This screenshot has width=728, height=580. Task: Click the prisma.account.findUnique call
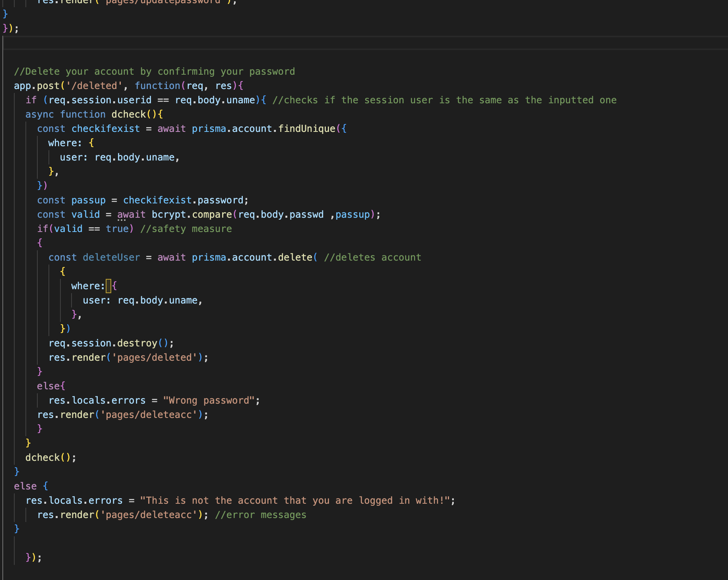[262, 128]
